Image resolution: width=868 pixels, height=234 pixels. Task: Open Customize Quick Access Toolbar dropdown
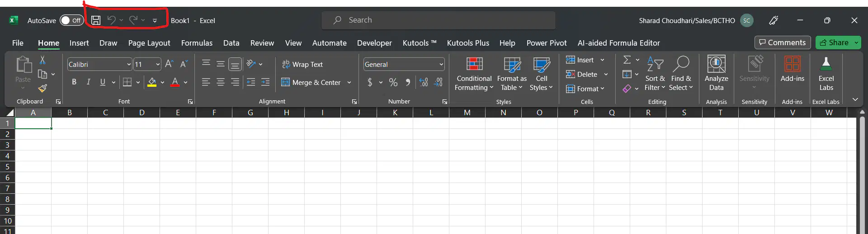(155, 20)
